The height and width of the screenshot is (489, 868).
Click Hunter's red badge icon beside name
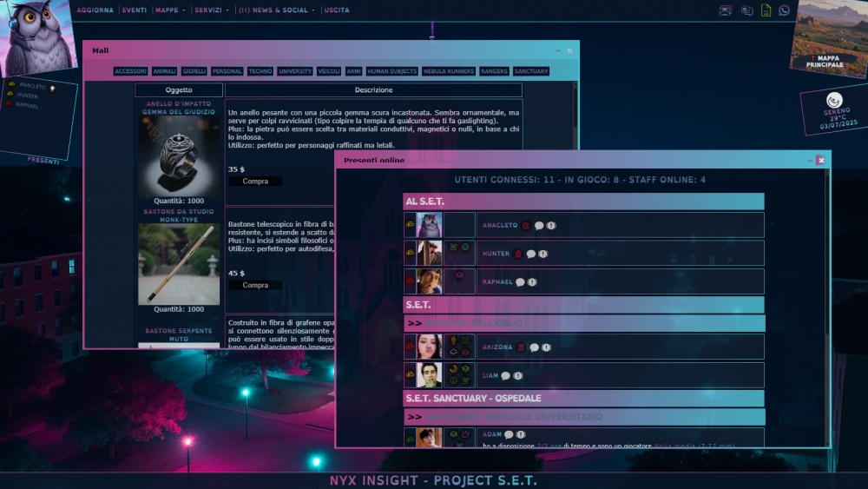tap(518, 254)
